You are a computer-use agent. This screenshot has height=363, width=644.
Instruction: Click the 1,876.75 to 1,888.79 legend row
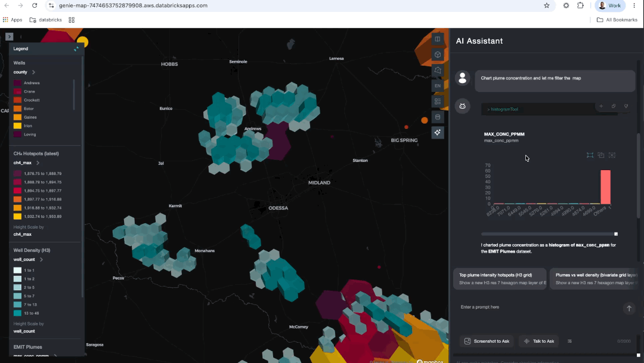pos(38,174)
